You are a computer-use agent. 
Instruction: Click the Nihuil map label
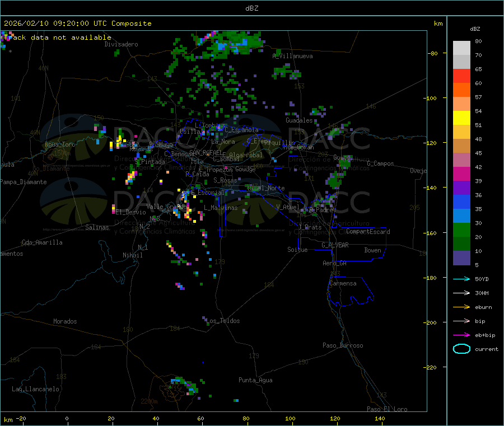click(x=133, y=255)
